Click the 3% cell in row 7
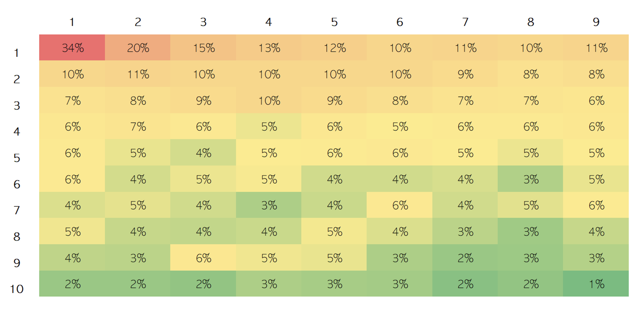The width and height of the screenshot is (644, 310). pos(269,205)
